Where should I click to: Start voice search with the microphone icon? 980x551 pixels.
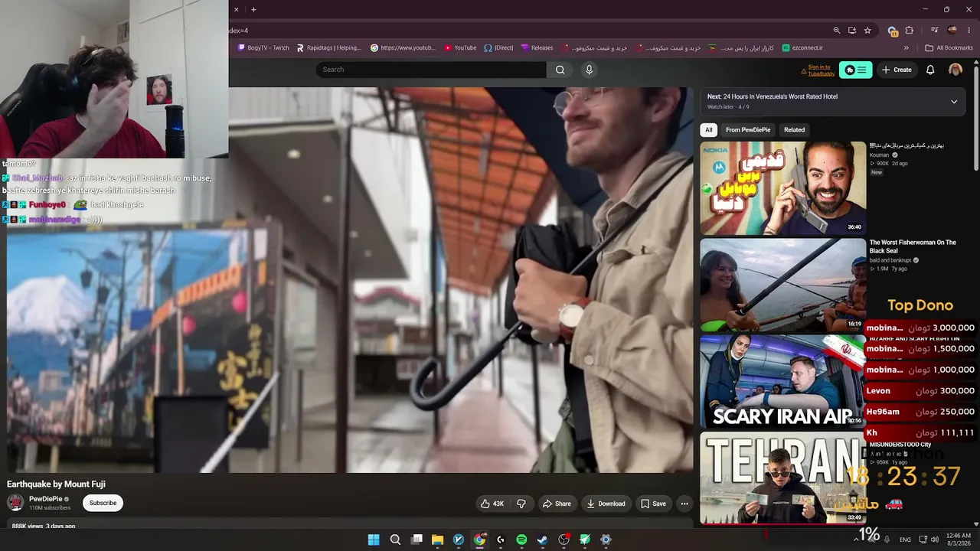589,70
